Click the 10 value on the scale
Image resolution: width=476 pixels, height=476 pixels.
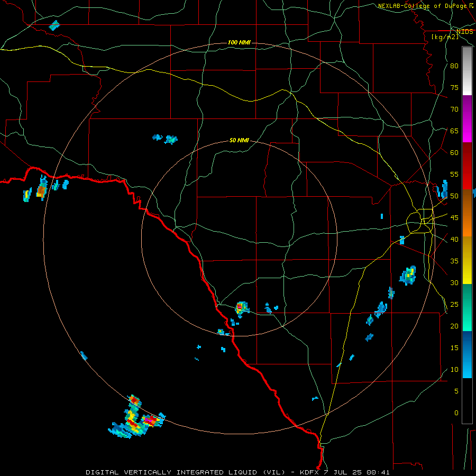point(454,370)
